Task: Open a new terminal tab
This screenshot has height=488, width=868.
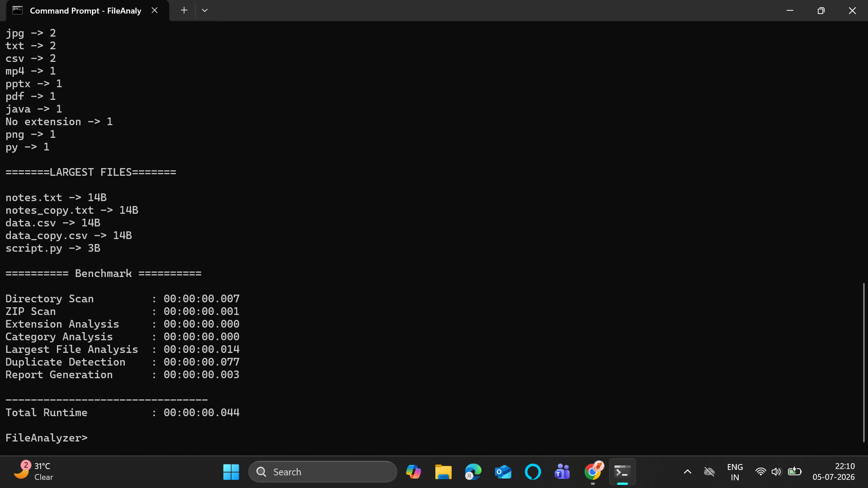Action: tap(184, 10)
